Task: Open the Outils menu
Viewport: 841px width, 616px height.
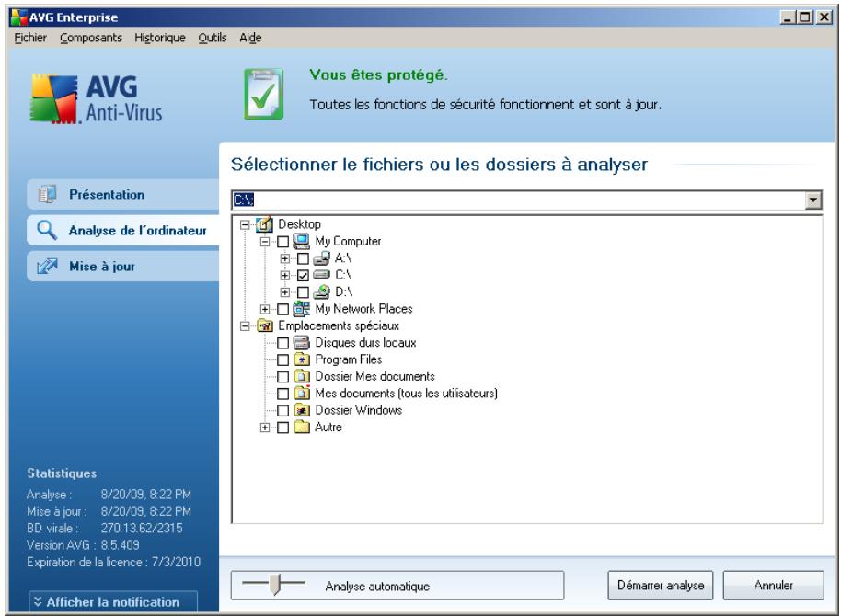Action: [213, 38]
